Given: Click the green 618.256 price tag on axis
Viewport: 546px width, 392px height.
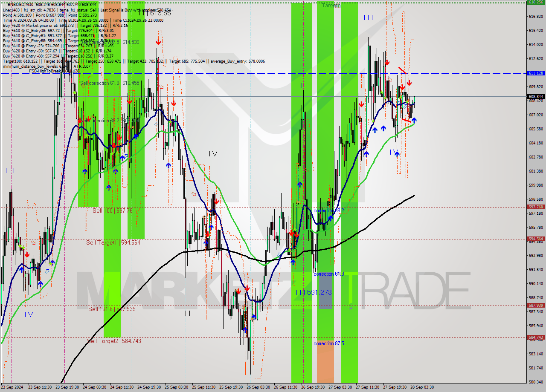Looking at the screenshot, I should [536, 2].
